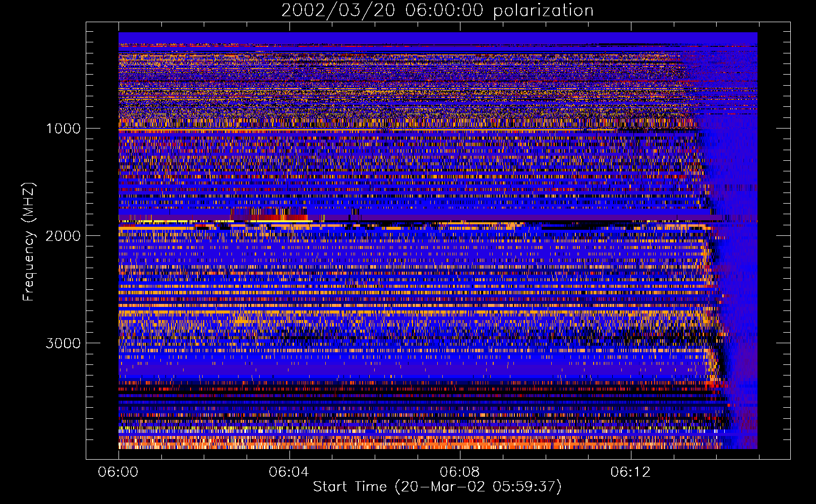This screenshot has width=816, height=504.
Task: Click the 3000 frequency tick label
Action: [63, 343]
